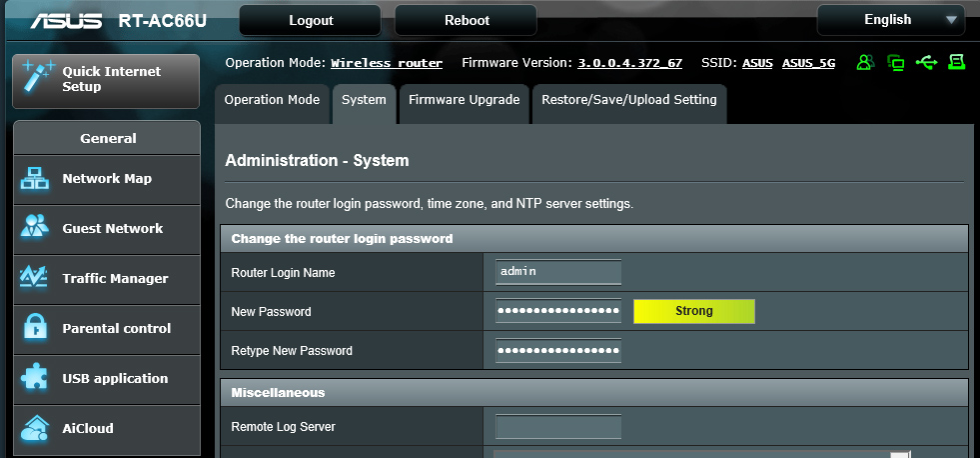Viewport: 980px width, 458px height.
Task: Click the ASUS_5G SSID link
Action: [808, 63]
